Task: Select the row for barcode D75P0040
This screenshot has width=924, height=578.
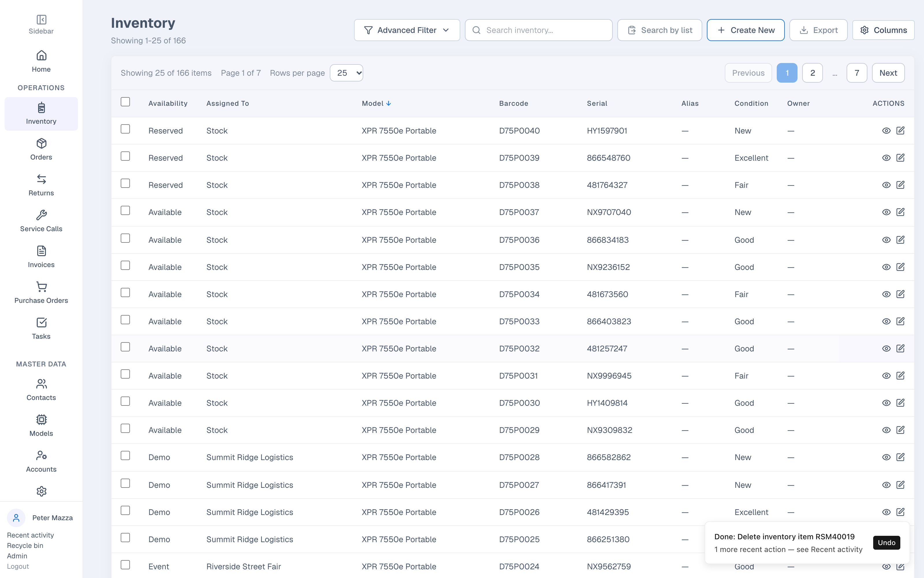Action: coord(125,129)
